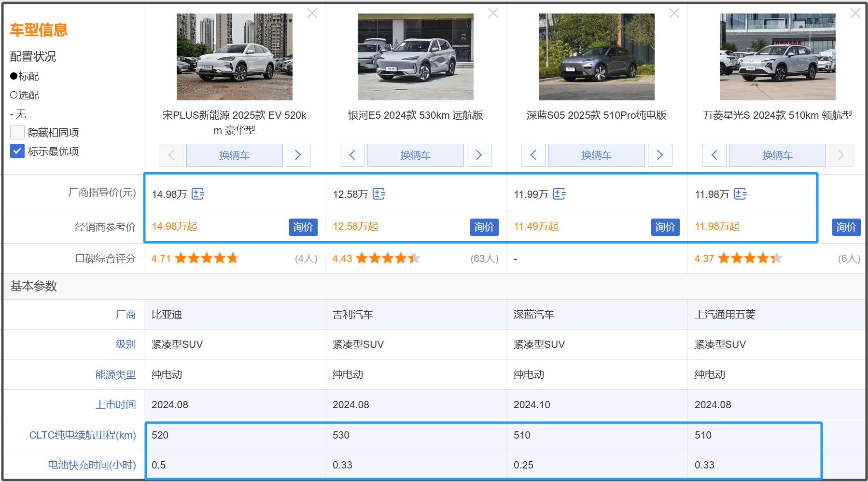Click the (6人) review count
The width and height of the screenshot is (868, 482).
point(850,259)
